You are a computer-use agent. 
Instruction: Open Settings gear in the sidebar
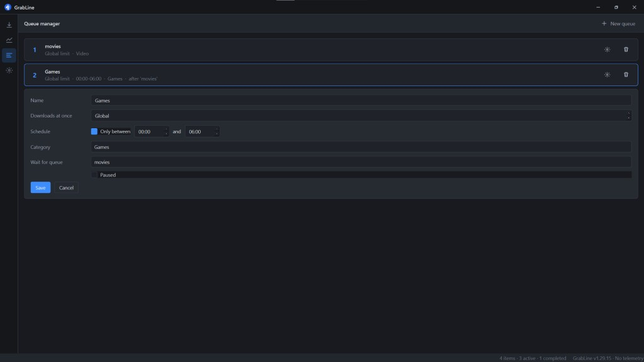pos(9,70)
